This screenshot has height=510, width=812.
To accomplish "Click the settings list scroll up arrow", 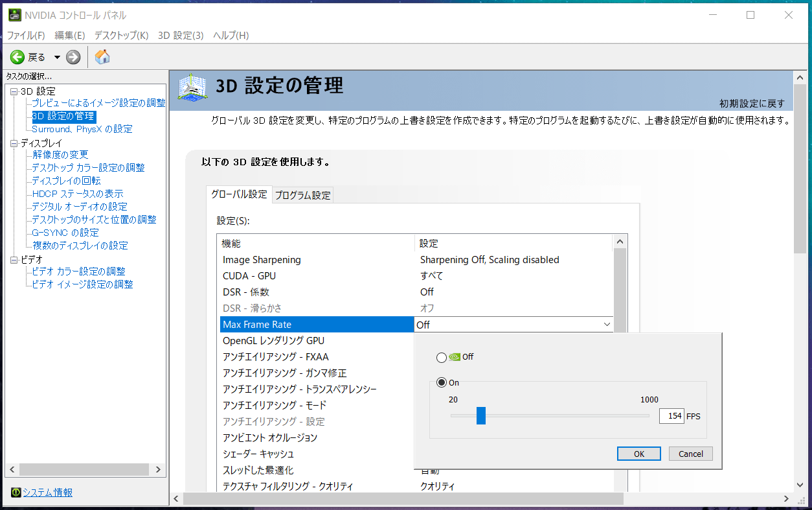I will [x=620, y=242].
